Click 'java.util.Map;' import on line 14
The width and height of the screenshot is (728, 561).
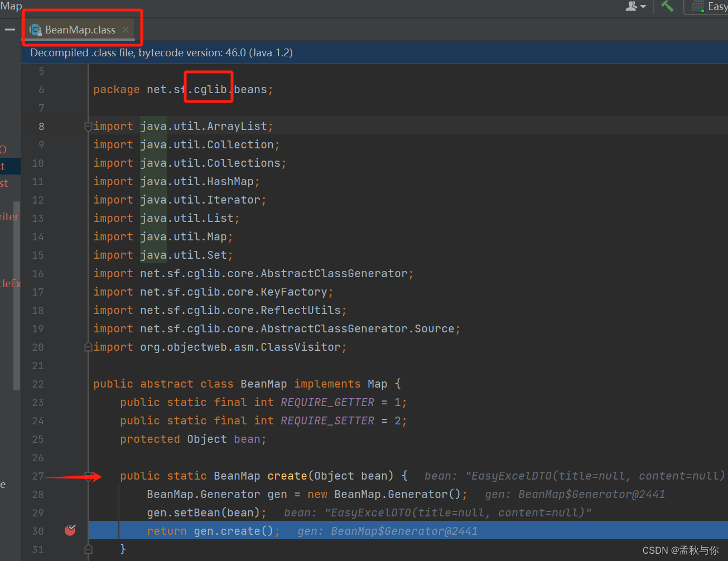[186, 236]
